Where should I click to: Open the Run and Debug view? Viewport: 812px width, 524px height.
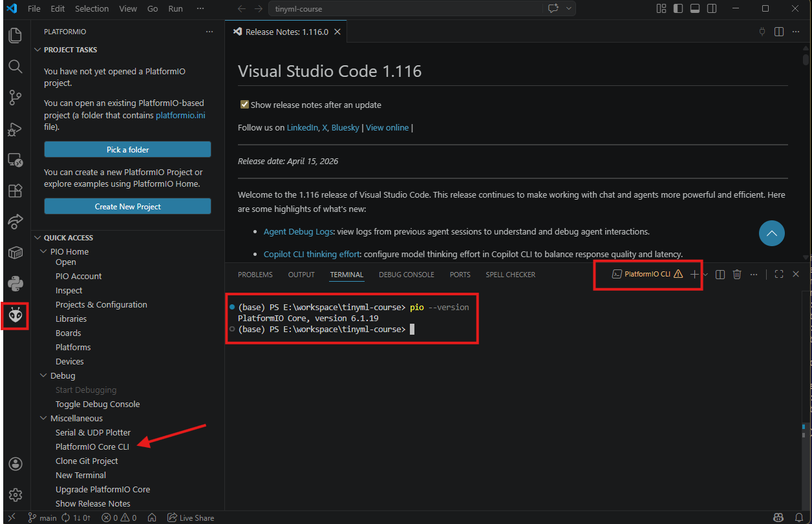tap(16, 129)
